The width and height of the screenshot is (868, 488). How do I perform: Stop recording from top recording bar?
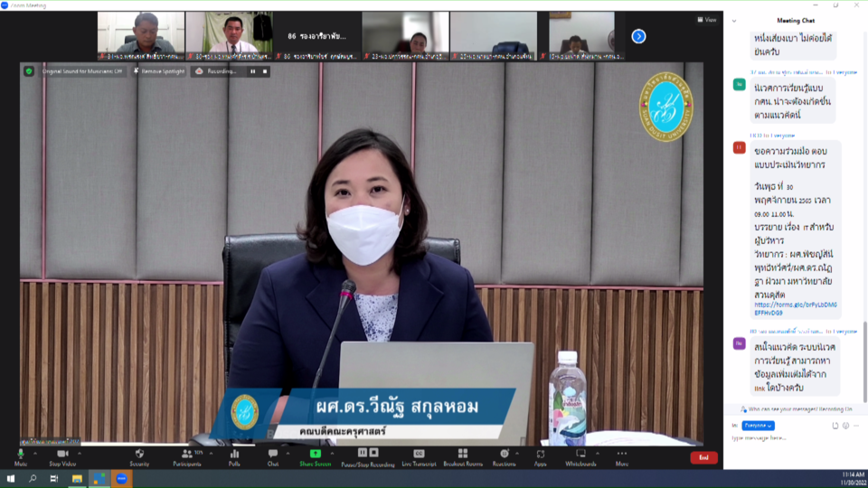(x=265, y=71)
